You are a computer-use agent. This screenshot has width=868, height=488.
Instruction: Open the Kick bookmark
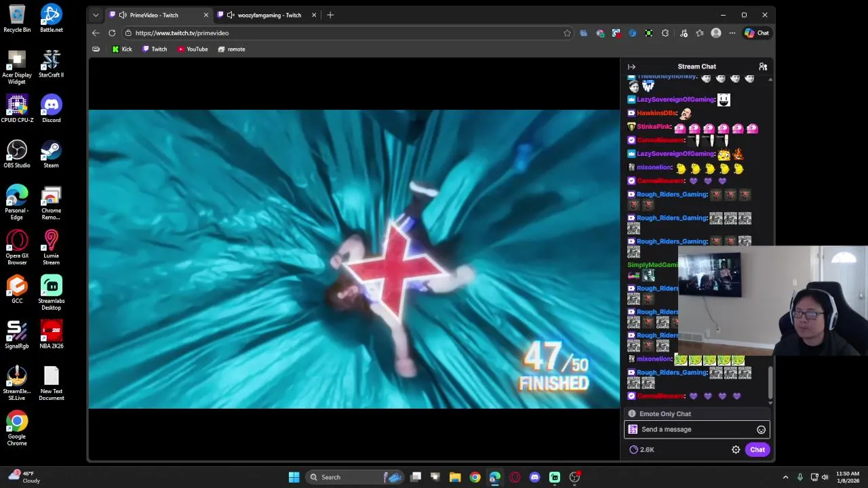[x=122, y=49]
